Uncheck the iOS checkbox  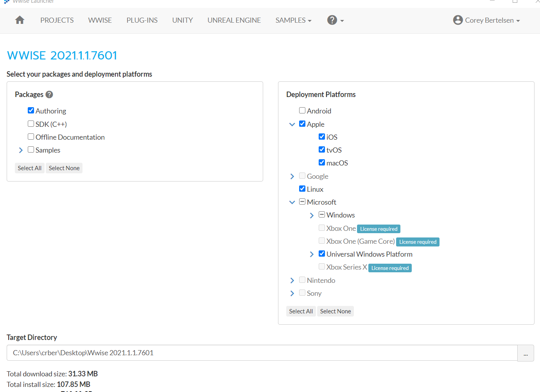(x=322, y=137)
